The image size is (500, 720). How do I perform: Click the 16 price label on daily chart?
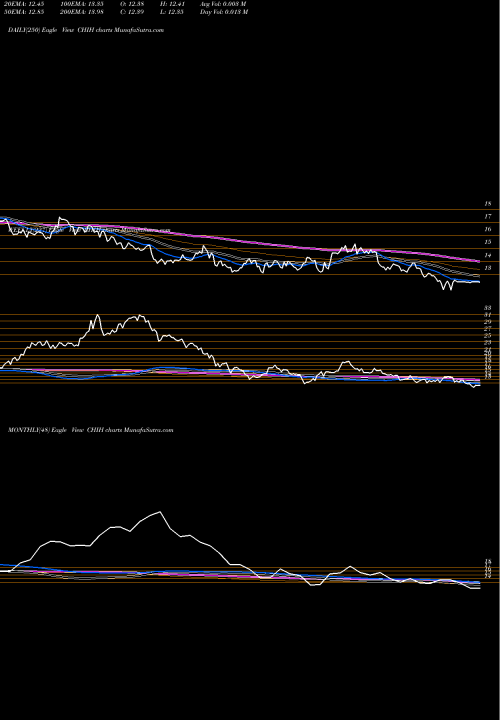pyautogui.click(x=488, y=229)
